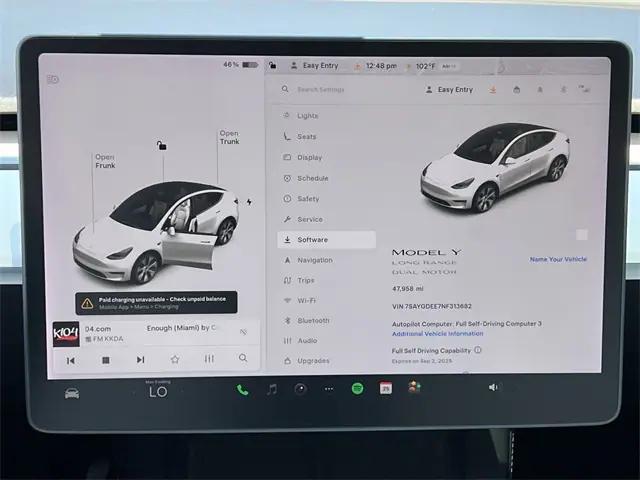
Task: Favorite the station with the star
Action: pyautogui.click(x=175, y=359)
